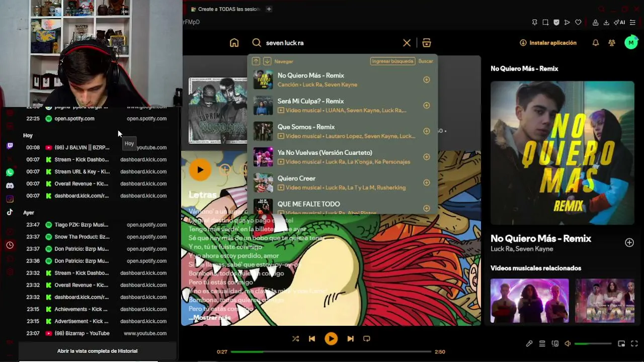Open the play queue
Screen dimensions: 644x362
point(542,344)
